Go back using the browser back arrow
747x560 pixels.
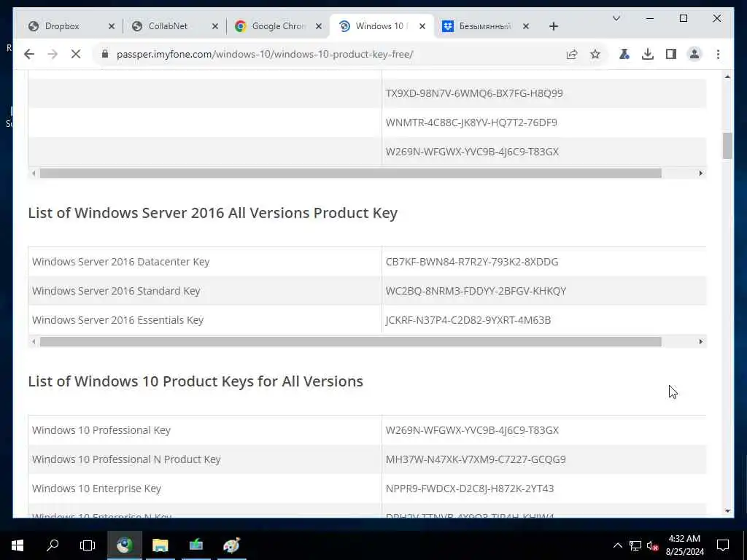[x=29, y=54]
